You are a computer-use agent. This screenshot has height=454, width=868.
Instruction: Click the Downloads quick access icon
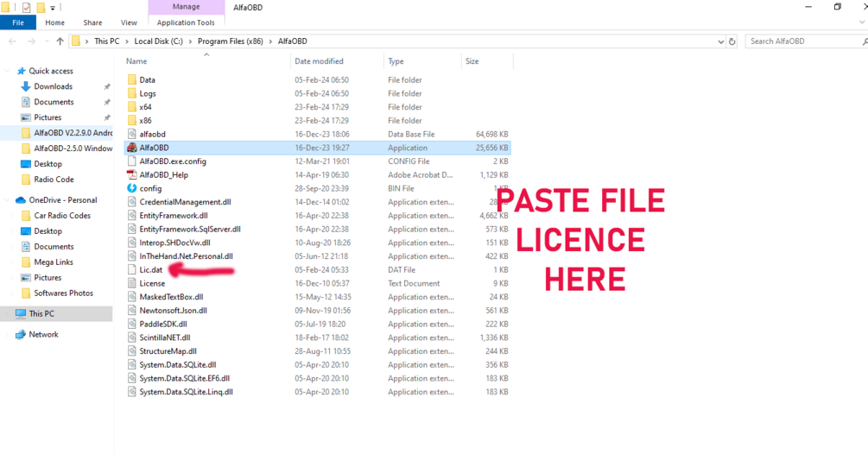25,86
